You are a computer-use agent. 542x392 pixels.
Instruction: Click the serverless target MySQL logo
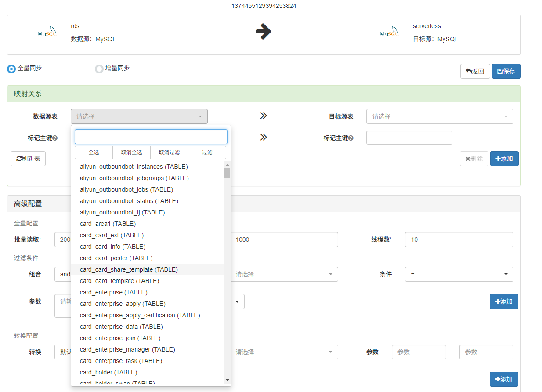pos(389,32)
